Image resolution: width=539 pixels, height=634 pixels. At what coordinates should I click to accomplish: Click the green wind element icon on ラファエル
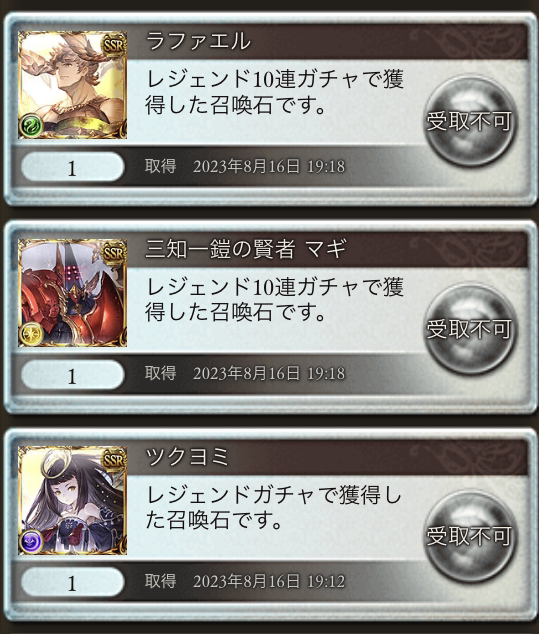32,125
